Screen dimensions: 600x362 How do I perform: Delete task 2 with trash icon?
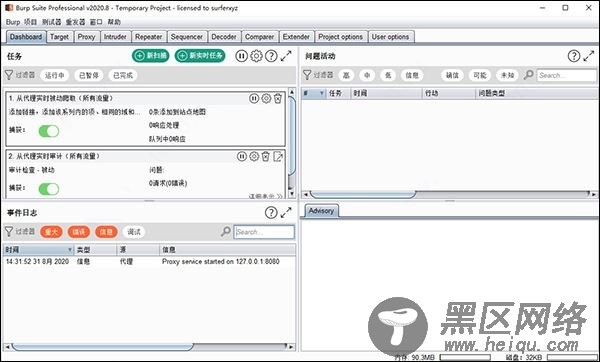point(266,156)
